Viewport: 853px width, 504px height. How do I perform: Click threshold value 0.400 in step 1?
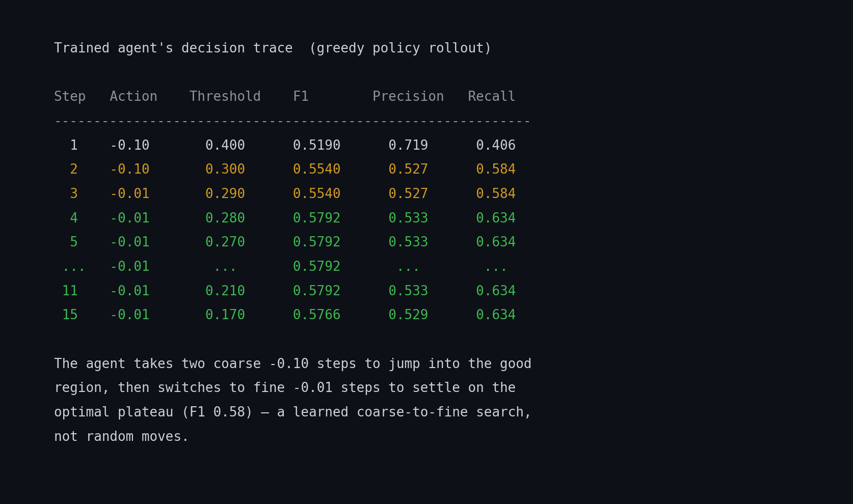(225, 146)
